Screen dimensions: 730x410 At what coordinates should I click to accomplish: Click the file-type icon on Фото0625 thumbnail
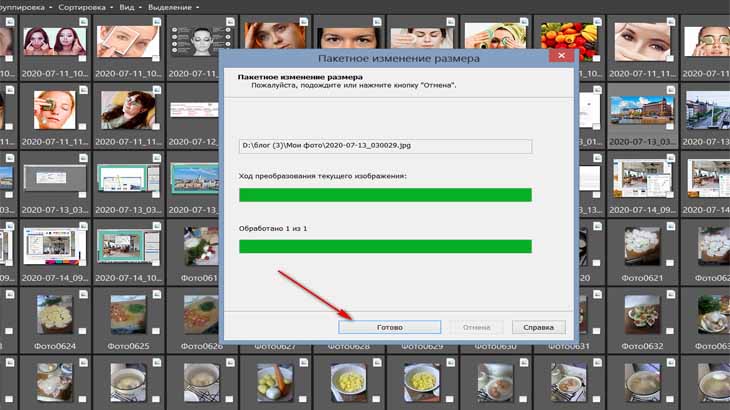[x=157, y=294]
